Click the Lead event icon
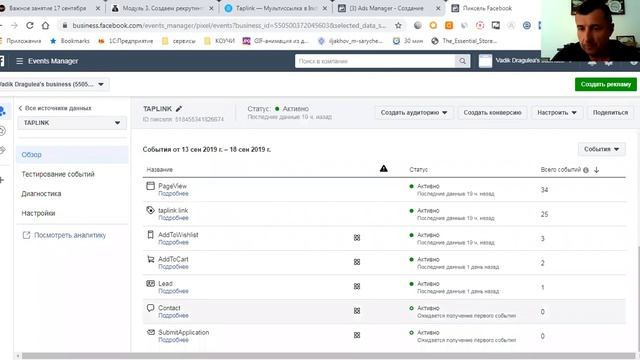 tap(150, 283)
